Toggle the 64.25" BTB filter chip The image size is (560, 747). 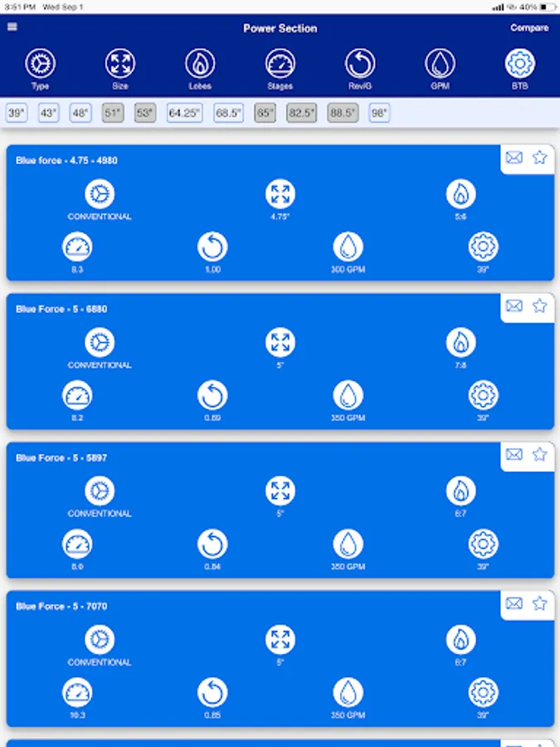pos(184,113)
